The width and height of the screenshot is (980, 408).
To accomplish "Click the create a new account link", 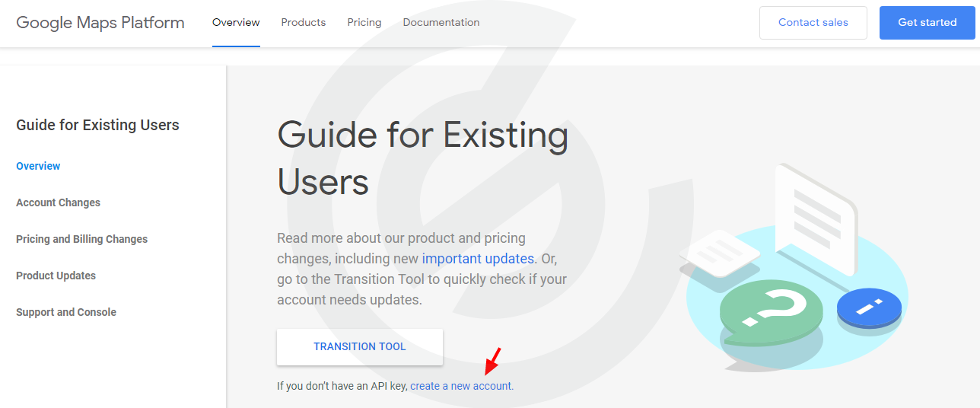I will (462, 386).
